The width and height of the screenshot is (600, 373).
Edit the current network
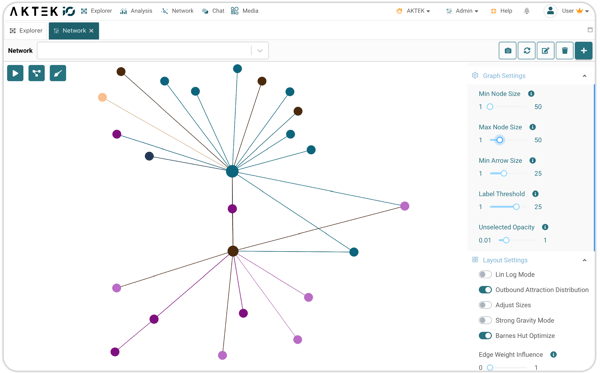[546, 50]
